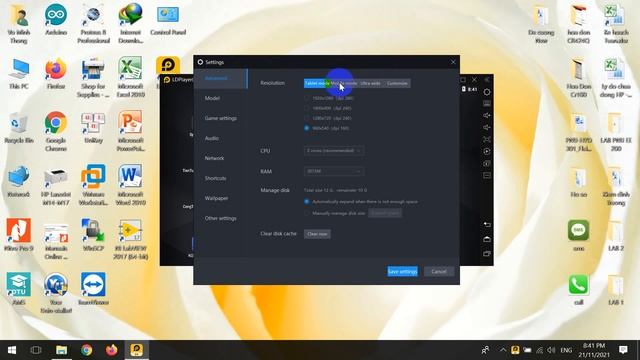Image resolution: width=640 pixels, height=360 pixels.
Task: Open Microsoft PowerPoint desktop icon
Action: 130,131
